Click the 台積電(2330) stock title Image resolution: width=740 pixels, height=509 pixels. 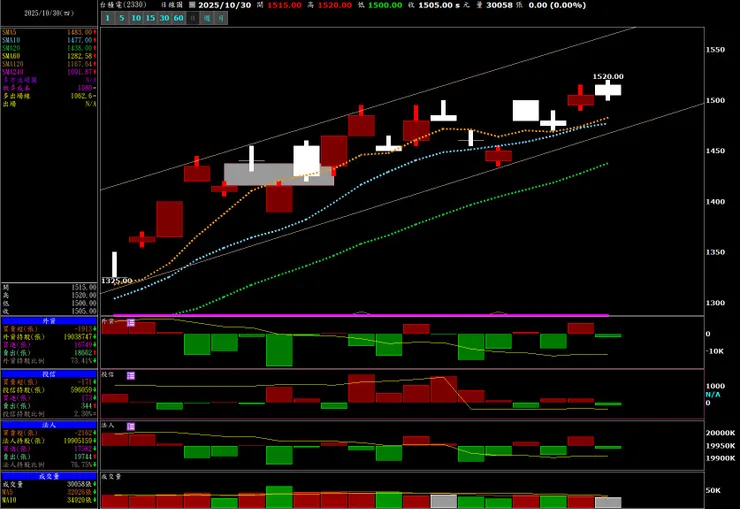point(123,5)
